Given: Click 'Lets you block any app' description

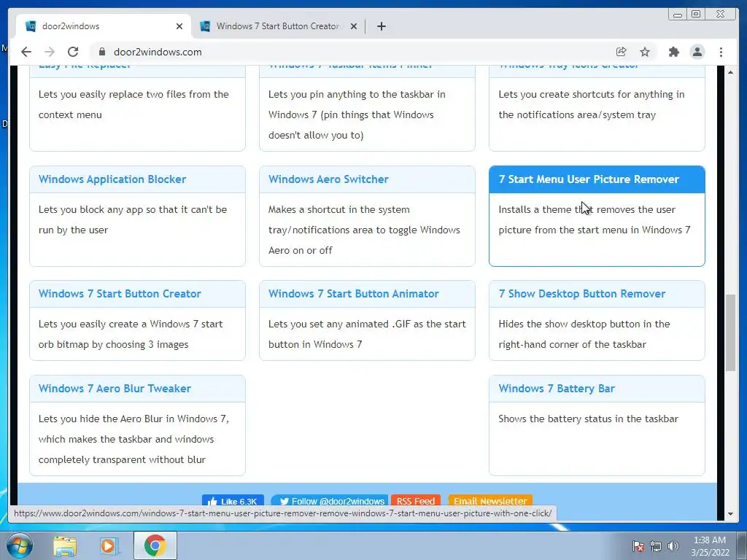Looking at the screenshot, I should [x=133, y=219].
